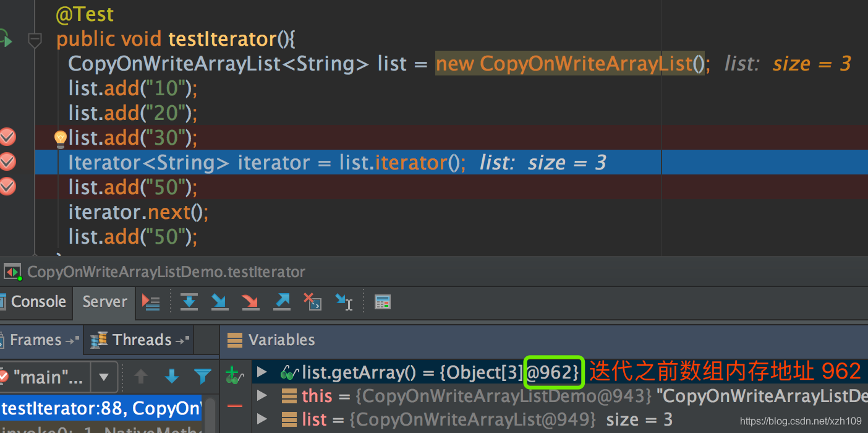Expand the "this" variable node
868x433 pixels.
pos(262,395)
